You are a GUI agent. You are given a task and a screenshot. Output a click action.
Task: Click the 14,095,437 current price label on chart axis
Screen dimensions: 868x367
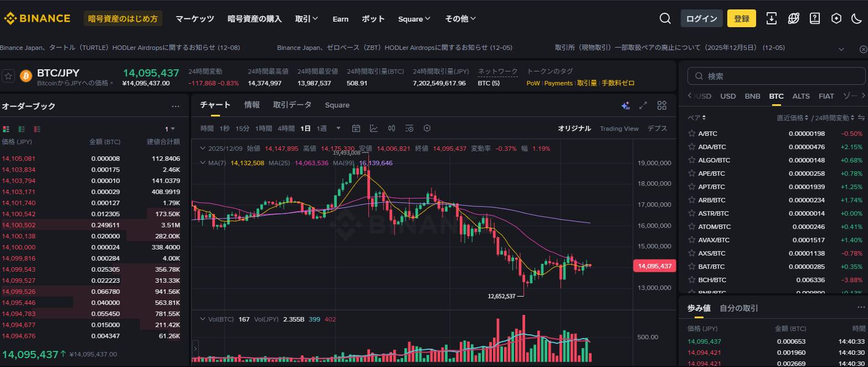click(x=654, y=266)
